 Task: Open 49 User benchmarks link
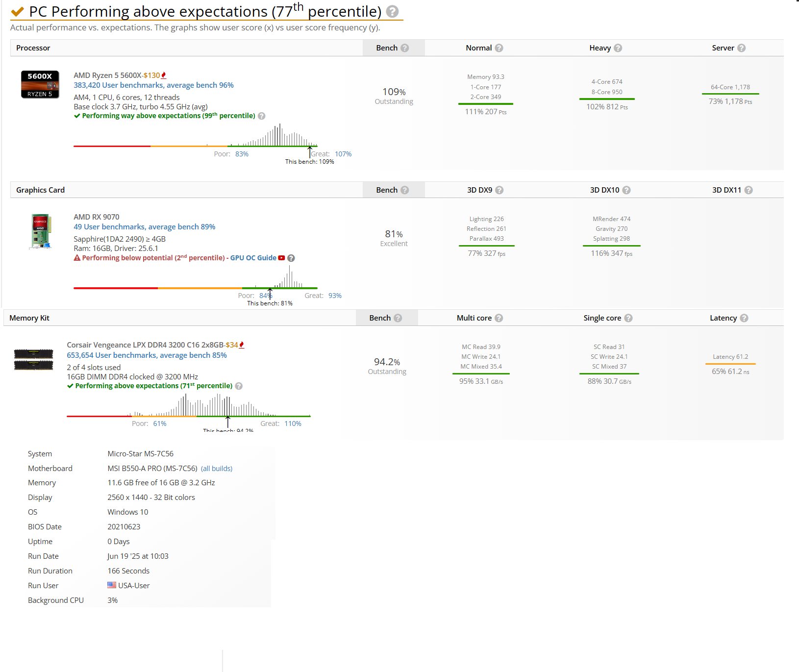click(145, 227)
